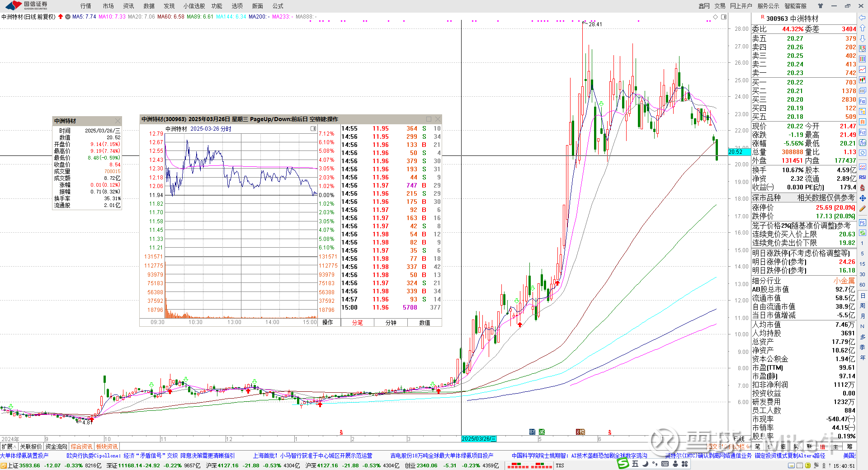Switch to the 分钟 tab
868x470 pixels.
point(391,323)
